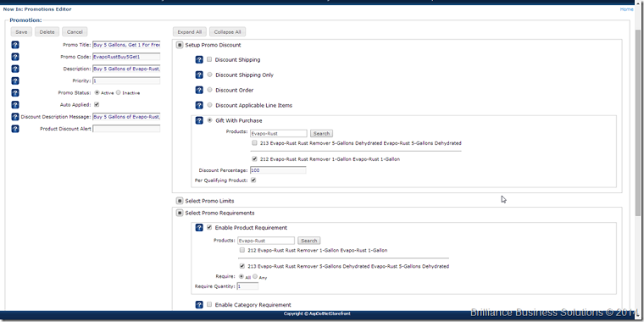Select Discount Applicable Line Items radio
644x322 pixels.
point(210,105)
